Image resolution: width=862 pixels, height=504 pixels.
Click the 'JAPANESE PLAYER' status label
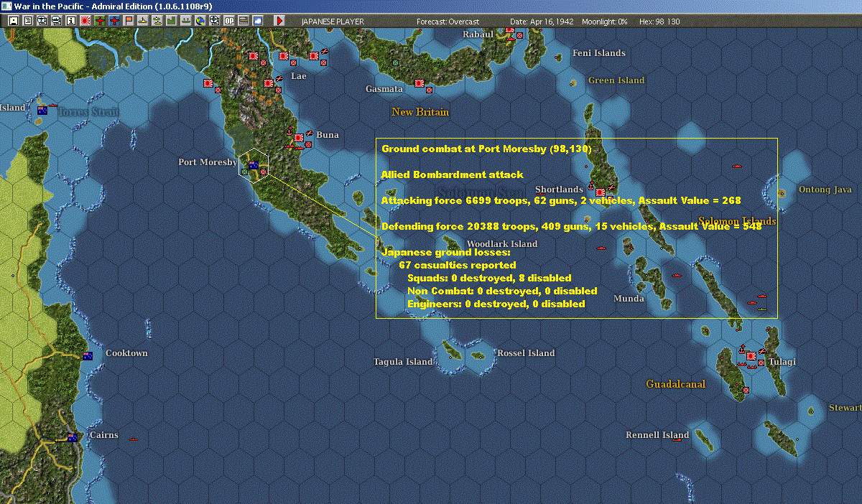pyautogui.click(x=333, y=22)
